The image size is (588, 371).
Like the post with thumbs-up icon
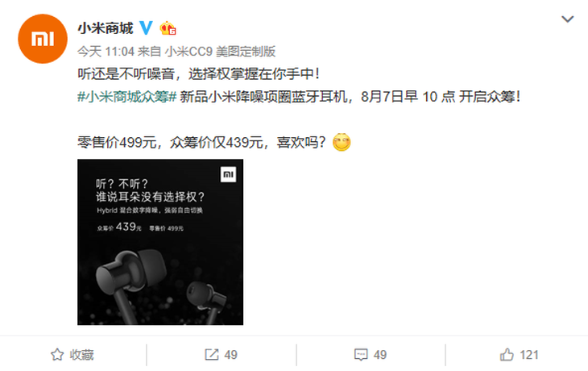pos(507,355)
